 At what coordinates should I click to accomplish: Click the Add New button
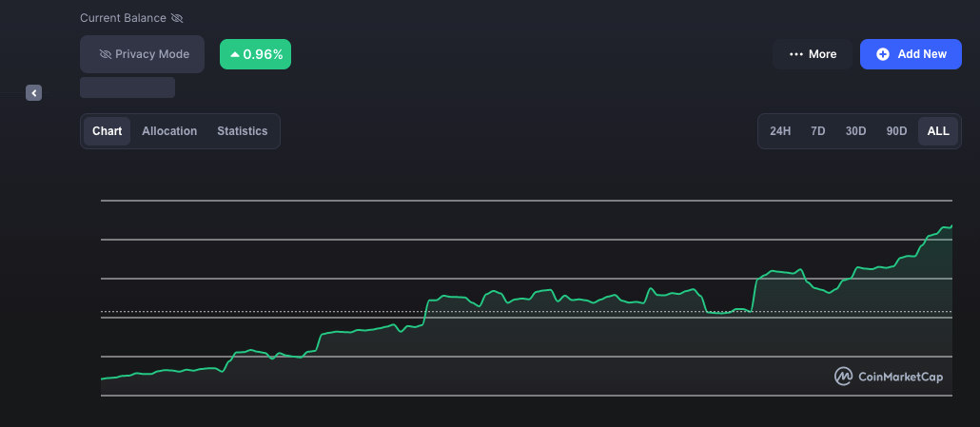(x=911, y=54)
